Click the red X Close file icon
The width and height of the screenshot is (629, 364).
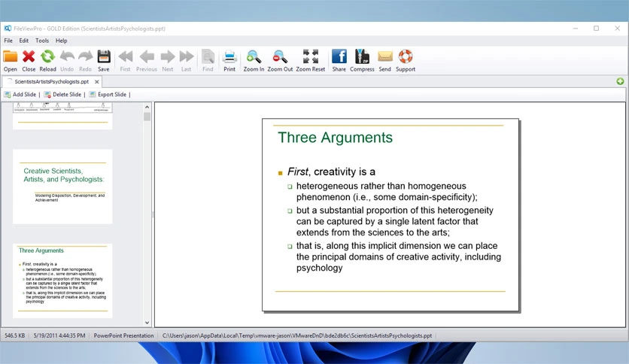pyautogui.click(x=29, y=57)
